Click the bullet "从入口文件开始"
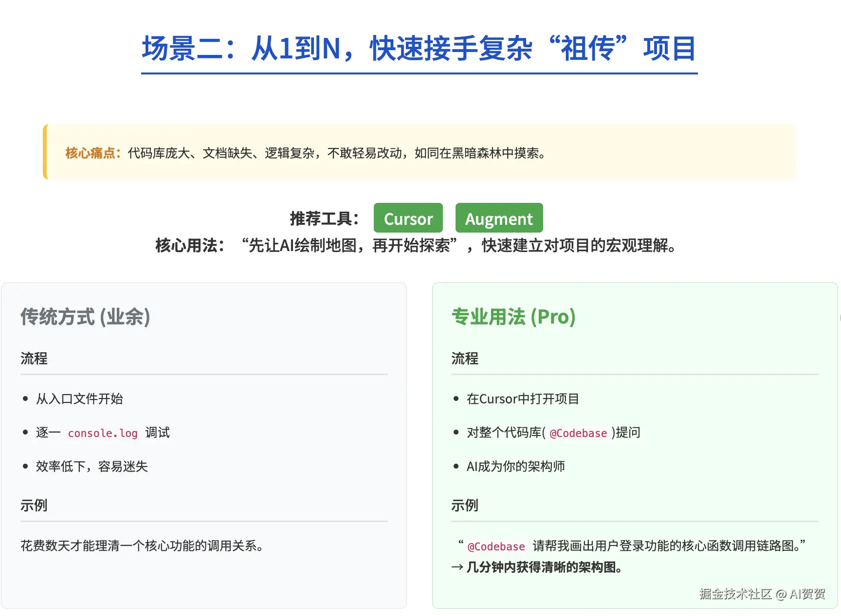 [79, 399]
